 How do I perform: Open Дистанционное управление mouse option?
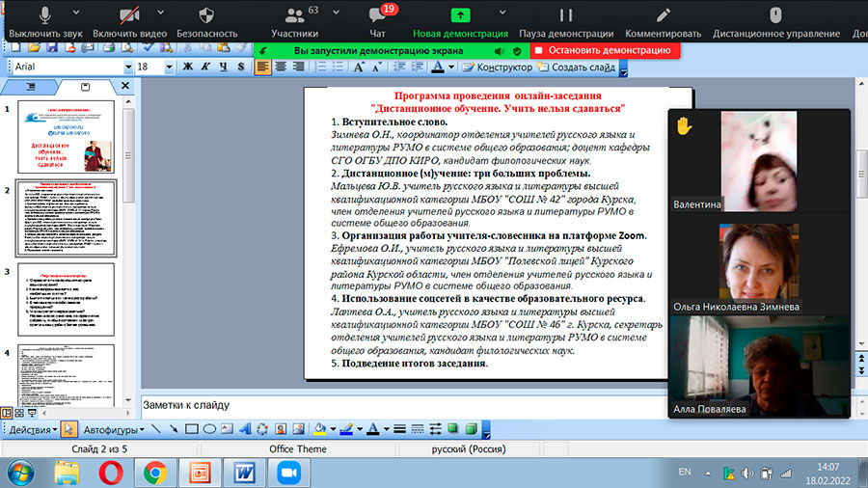pos(776,22)
